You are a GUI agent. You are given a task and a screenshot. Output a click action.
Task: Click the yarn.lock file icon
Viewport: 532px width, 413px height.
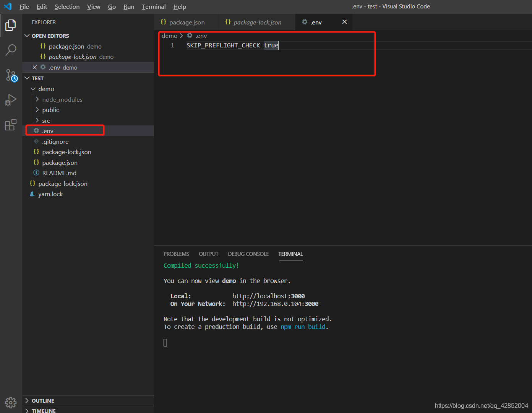tap(32, 194)
